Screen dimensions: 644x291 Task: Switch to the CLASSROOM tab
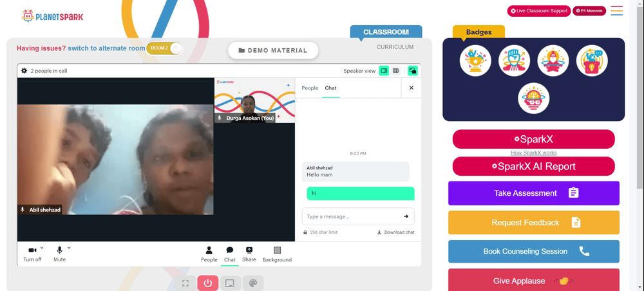(x=386, y=32)
